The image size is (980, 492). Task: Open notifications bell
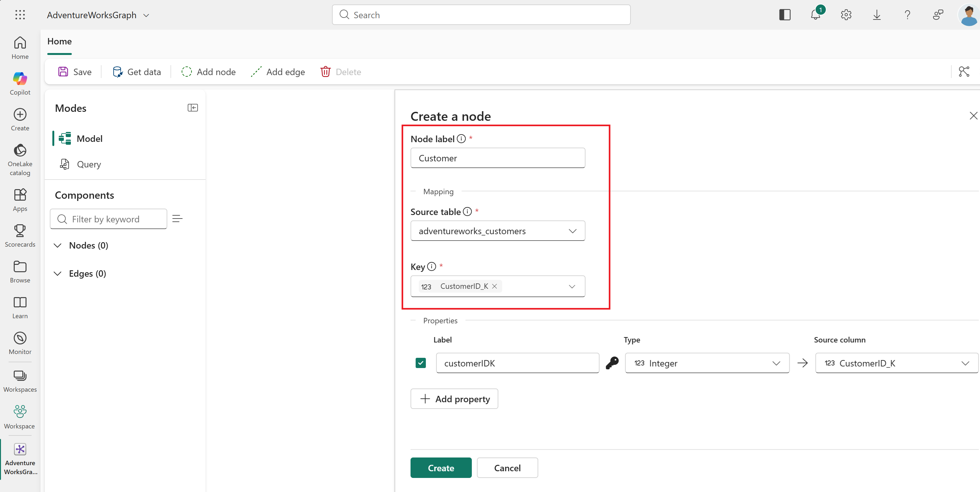[x=815, y=15]
